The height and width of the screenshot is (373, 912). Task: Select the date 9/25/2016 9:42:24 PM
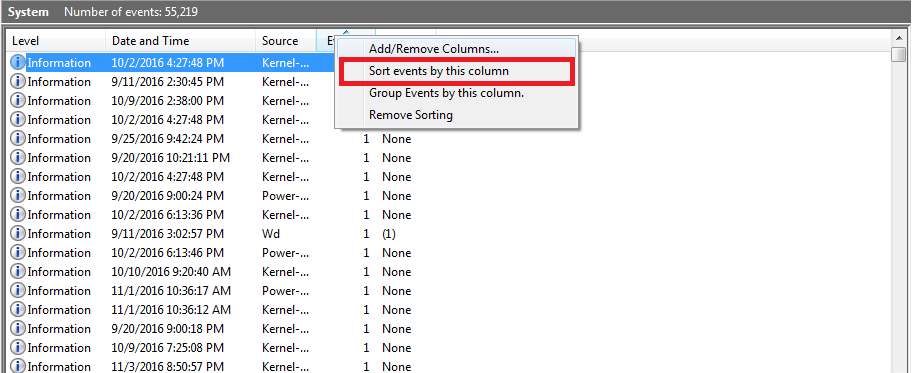pyautogui.click(x=168, y=138)
